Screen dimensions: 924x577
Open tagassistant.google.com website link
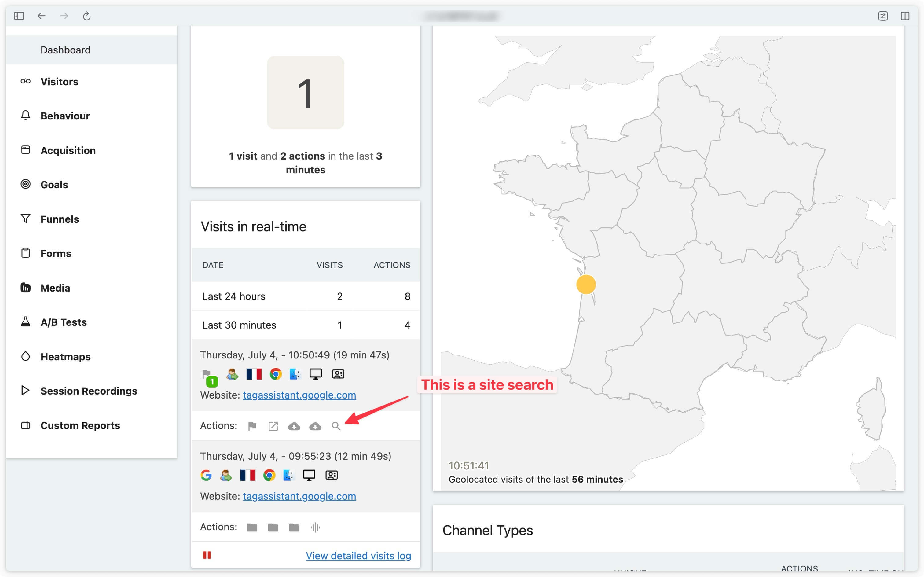tap(299, 394)
